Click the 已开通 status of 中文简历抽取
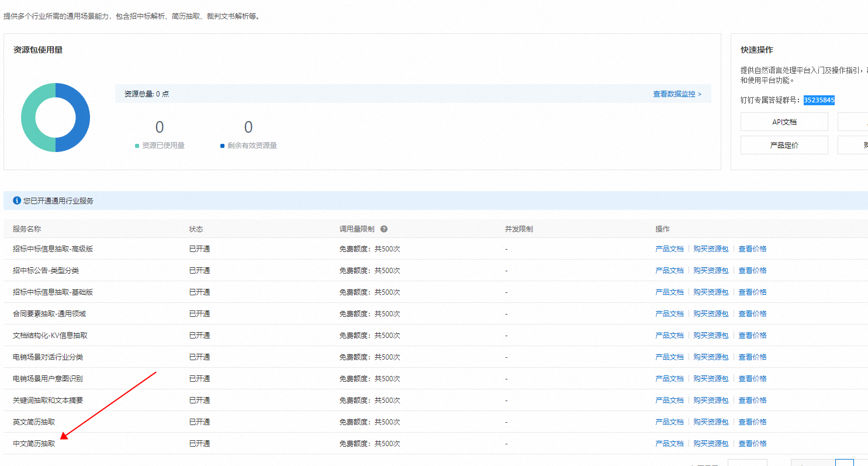Image resolution: width=868 pixels, height=466 pixels. click(x=199, y=443)
